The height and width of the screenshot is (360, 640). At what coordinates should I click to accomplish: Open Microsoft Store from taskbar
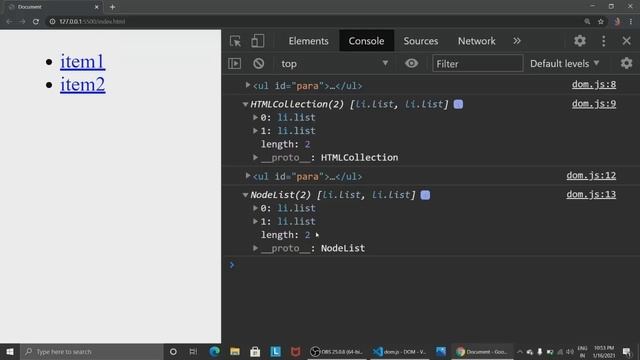pos(255,351)
